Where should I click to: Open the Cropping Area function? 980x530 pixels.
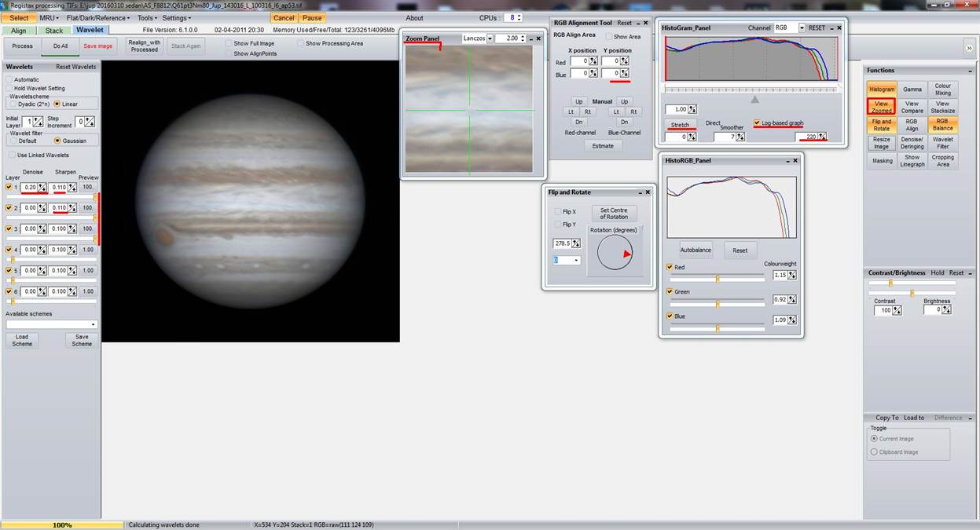tap(942, 160)
